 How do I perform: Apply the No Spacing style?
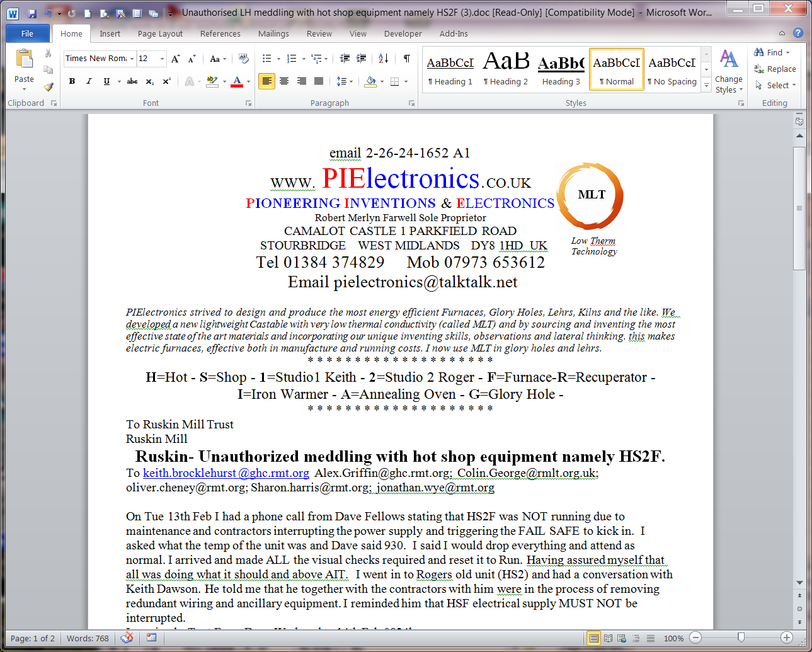click(x=672, y=69)
